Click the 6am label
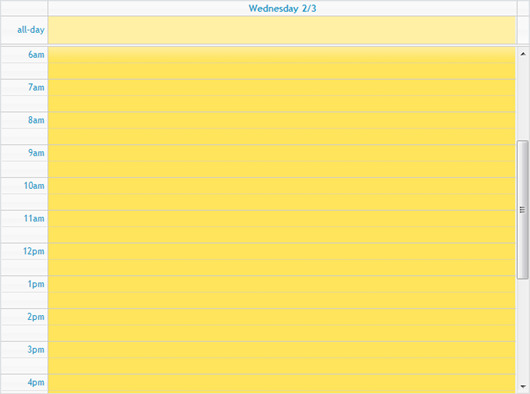The image size is (530, 394). pyautogui.click(x=36, y=54)
